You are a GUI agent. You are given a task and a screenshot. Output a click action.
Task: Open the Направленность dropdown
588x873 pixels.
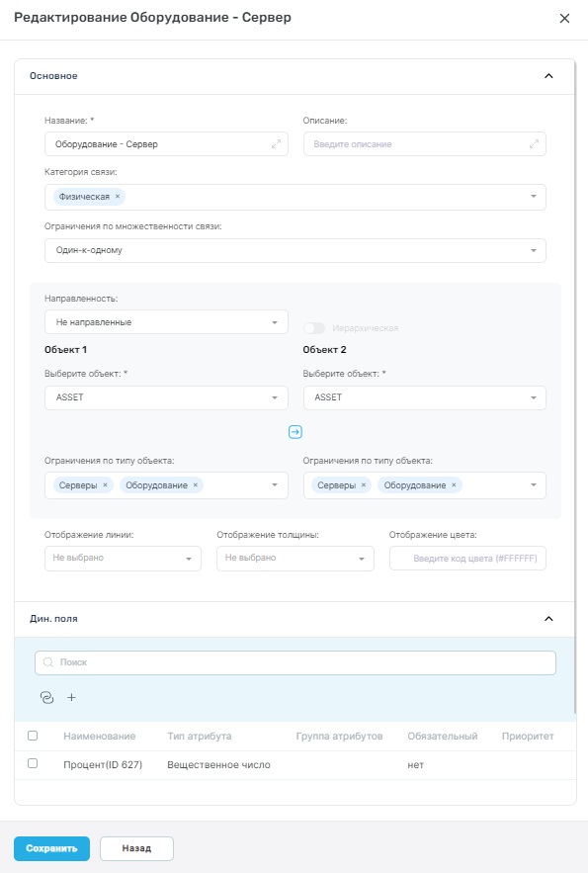166,322
